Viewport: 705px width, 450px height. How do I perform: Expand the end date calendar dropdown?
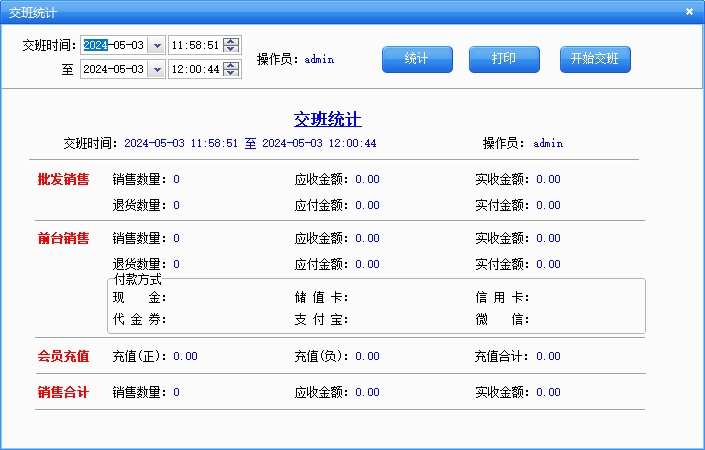(x=157, y=69)
